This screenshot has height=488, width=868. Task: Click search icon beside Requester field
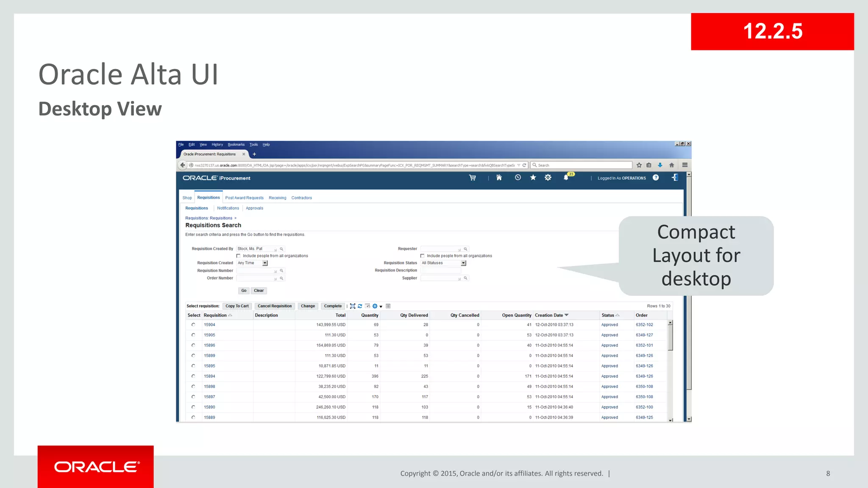pos(465,249)
